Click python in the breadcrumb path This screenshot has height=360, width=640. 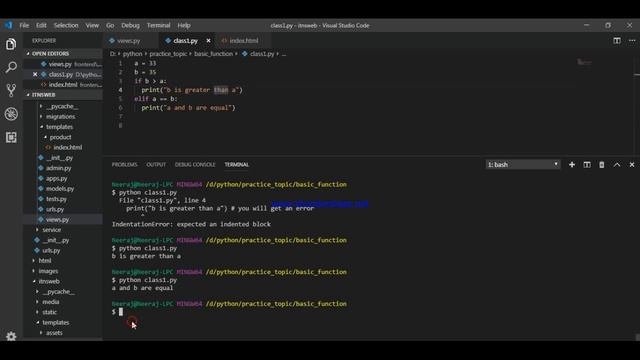point(132,53)
